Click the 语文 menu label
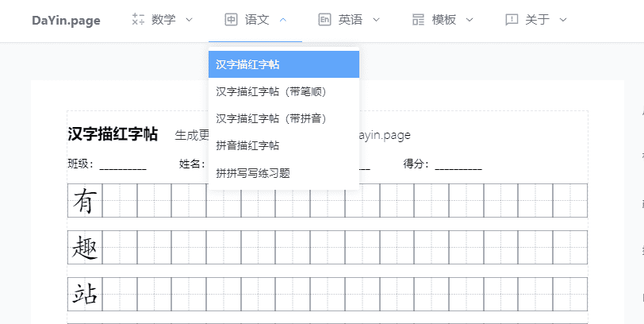 click(257, 19)
